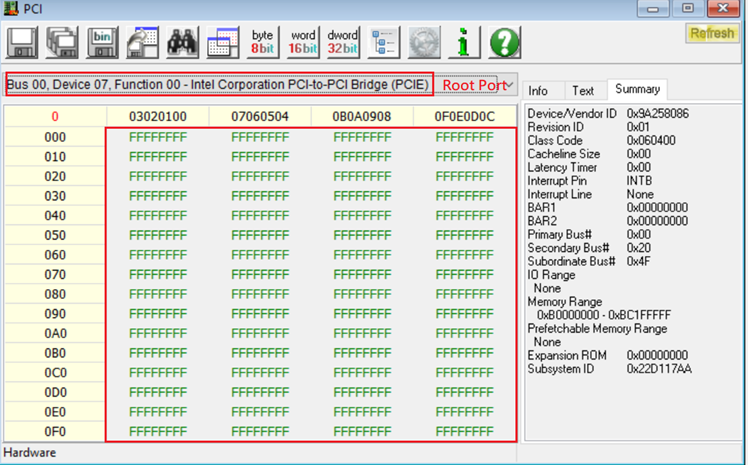
Task: Click the column header 07060504
Action: (x=260, y=116)
